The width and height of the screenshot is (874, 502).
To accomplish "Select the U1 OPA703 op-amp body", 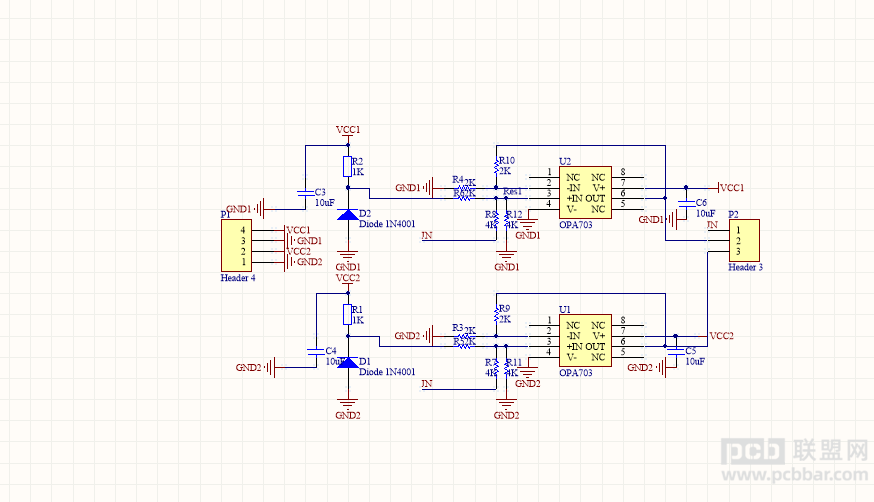I will (x=585, y=340).
